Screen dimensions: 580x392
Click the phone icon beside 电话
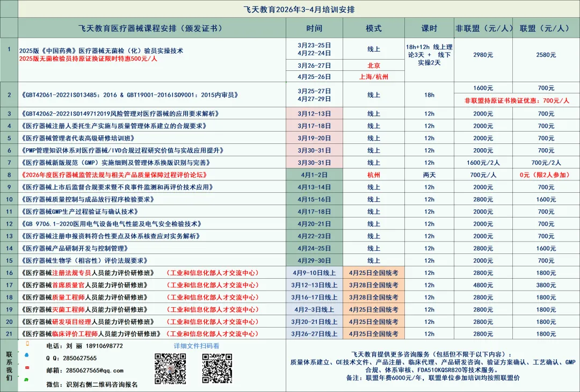point(27,344)
